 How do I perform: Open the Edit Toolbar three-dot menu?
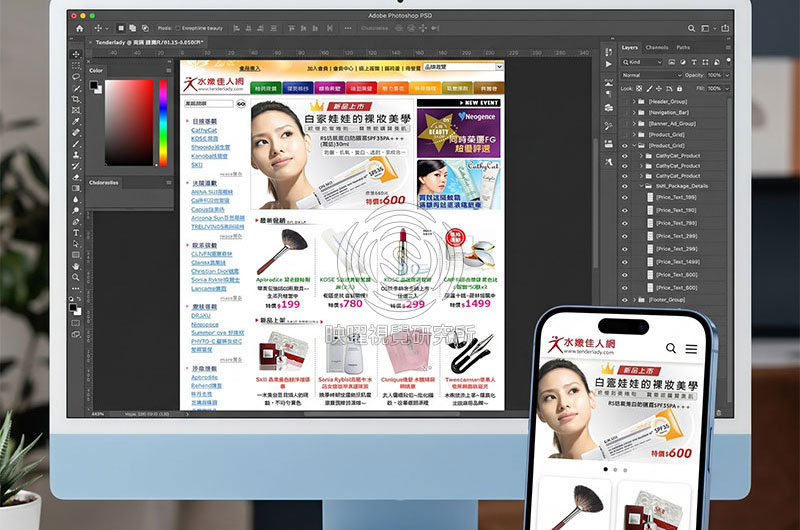[x=76, y=289]
